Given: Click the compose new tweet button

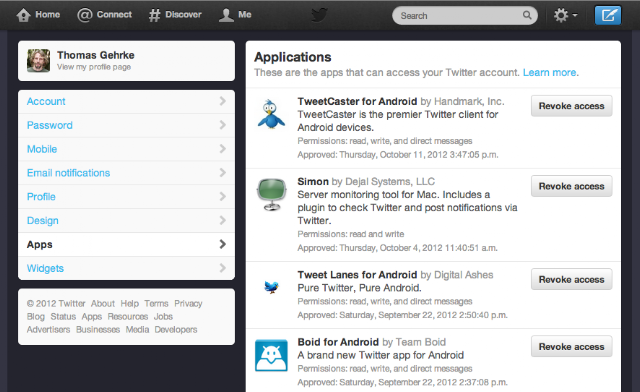Looking at the screenshot, I should tap(608, 15).
